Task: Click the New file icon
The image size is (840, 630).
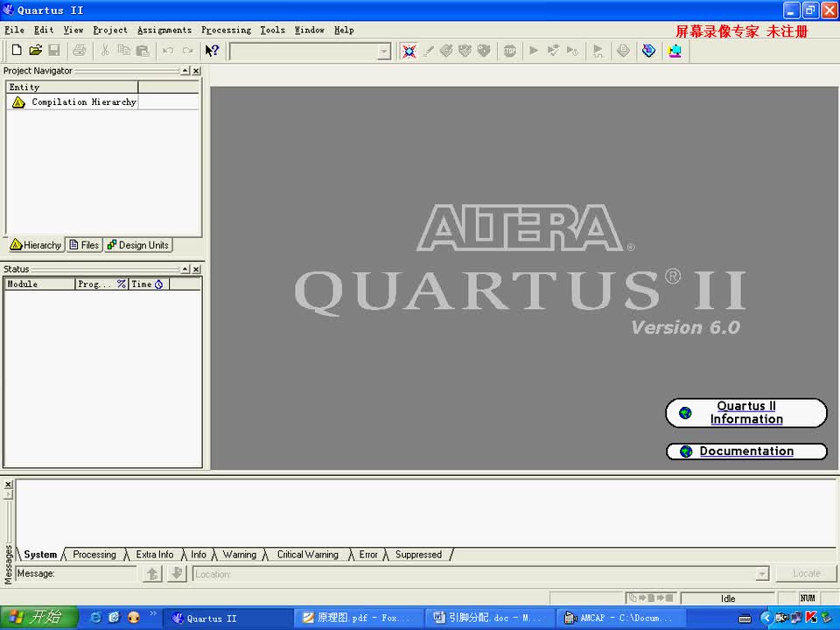Action: (x=17, y=51)
